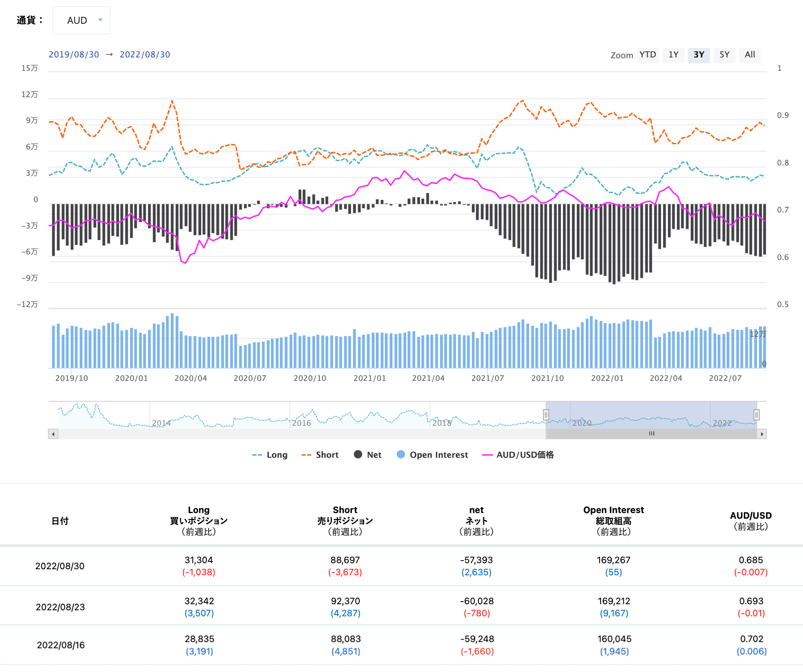Click the AUD/USD column header

[x=751, y=521]
